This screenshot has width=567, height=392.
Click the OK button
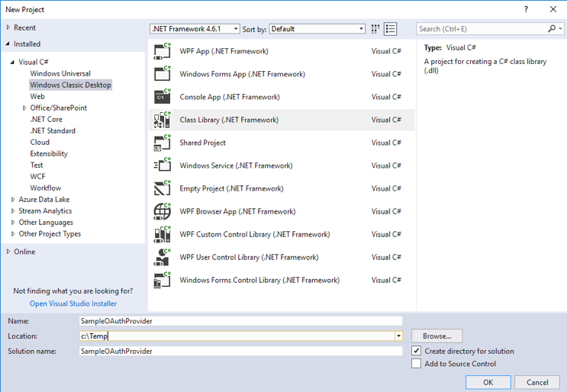point(488,382)
